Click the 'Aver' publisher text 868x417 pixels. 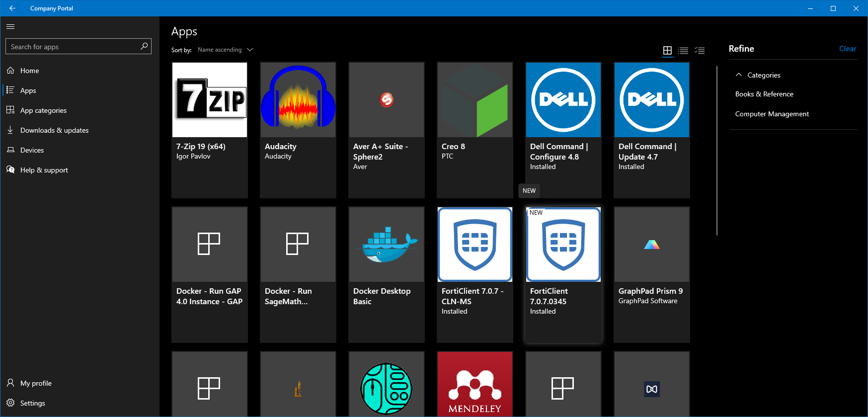pos(360,167)
